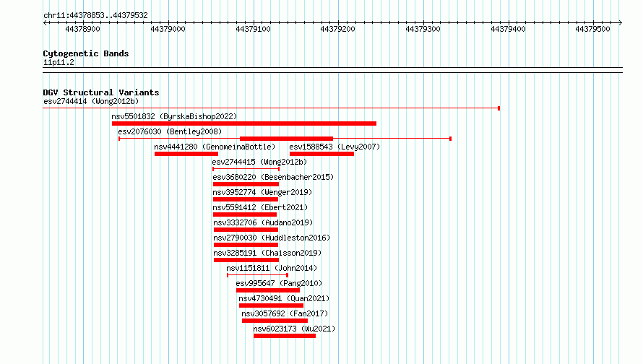Select the nsv3285191 (Chaisson2019) label
Viewport: 643px width, 364px height.
pyautogui.click(x=267, y=253)
